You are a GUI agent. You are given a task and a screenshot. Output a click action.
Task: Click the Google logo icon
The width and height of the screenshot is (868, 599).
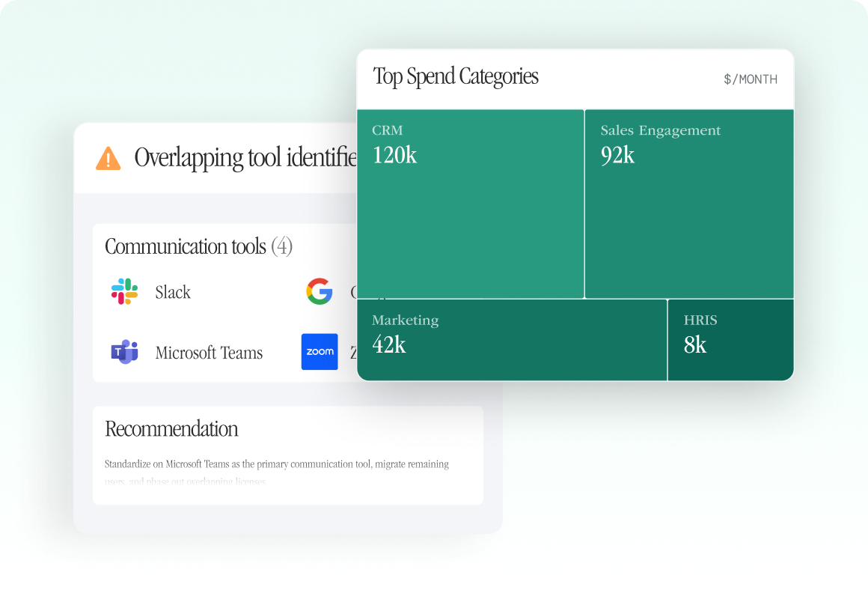pyautogui.click(x=320, y=291)
